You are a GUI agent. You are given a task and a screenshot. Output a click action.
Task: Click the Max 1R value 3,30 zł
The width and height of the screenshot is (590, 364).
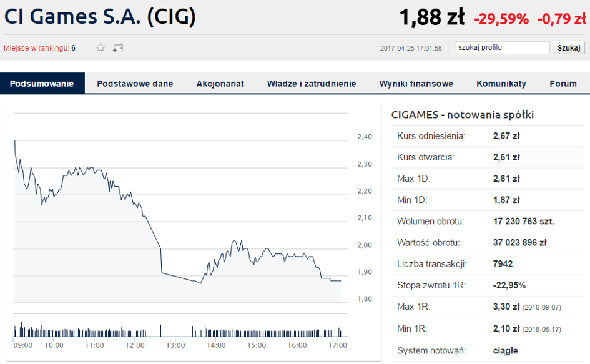coord(506,307)
